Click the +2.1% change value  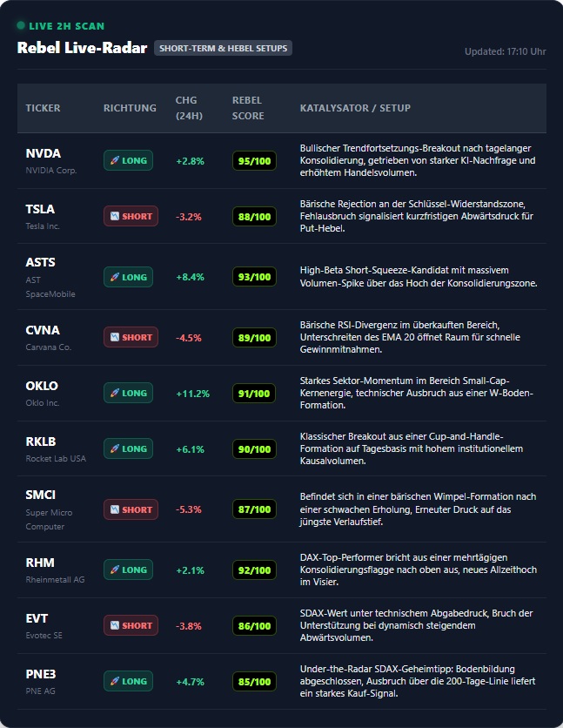click(x=191, y=570)
